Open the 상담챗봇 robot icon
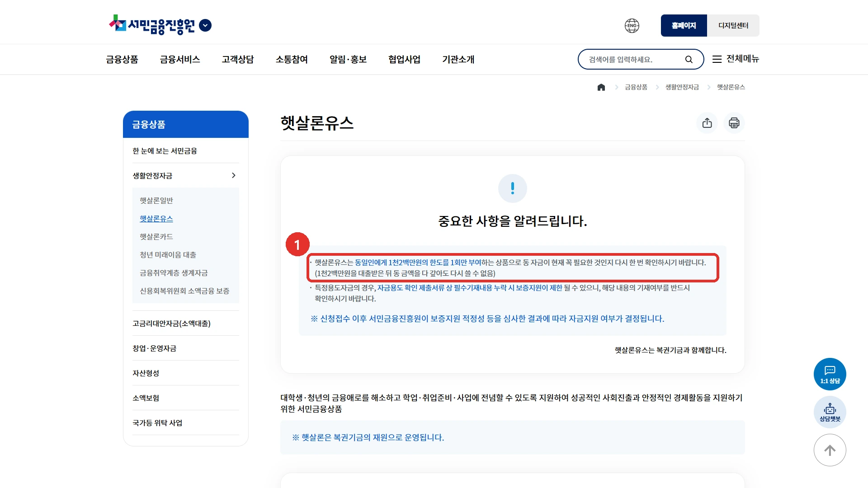 coord(830,412)
